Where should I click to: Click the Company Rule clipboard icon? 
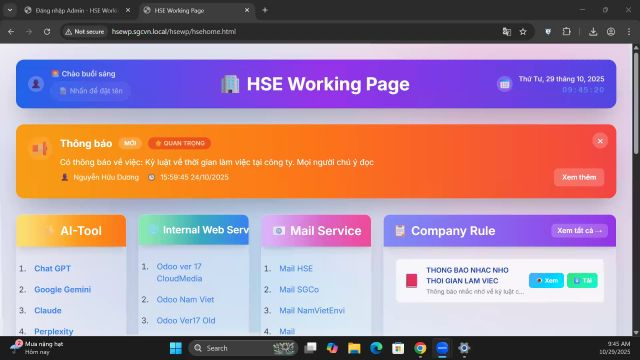[x=400, y=231]
